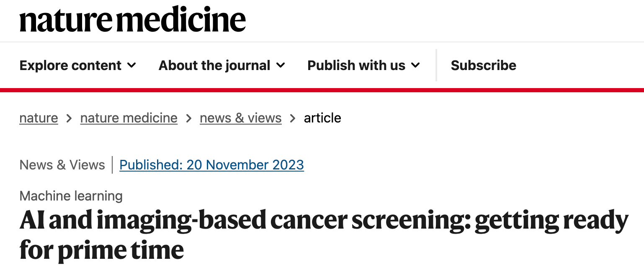Go to the nature breadcrumb link
Viewport: 644px width, 276px height.
[x=39, y=118]
